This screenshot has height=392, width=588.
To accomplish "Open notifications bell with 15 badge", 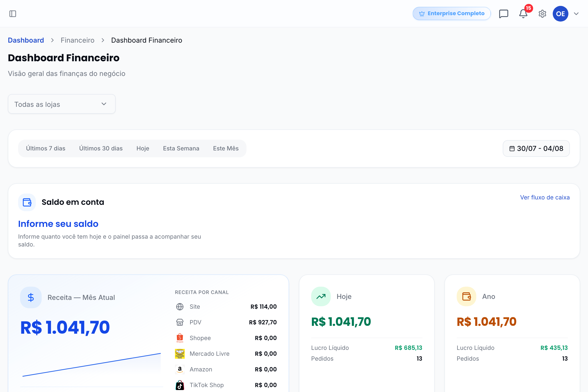I will (523, 14).
